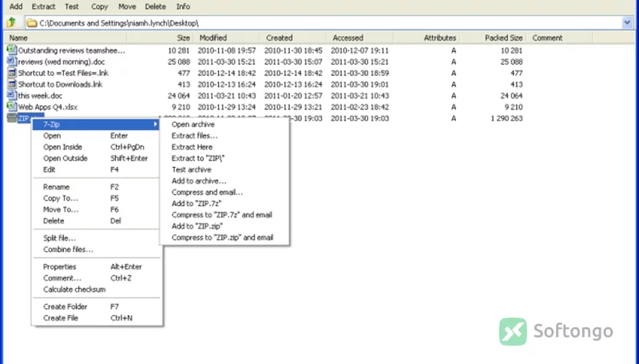Screen dimensions: 639x364
Task: Click the Copy toolbar button
Action: [x=99, y=6]
